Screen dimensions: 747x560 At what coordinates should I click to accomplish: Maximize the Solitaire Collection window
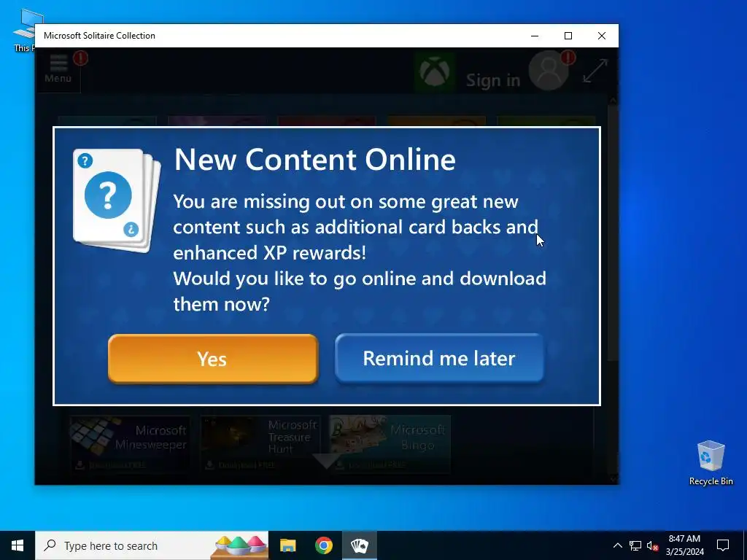click(568, 36)
